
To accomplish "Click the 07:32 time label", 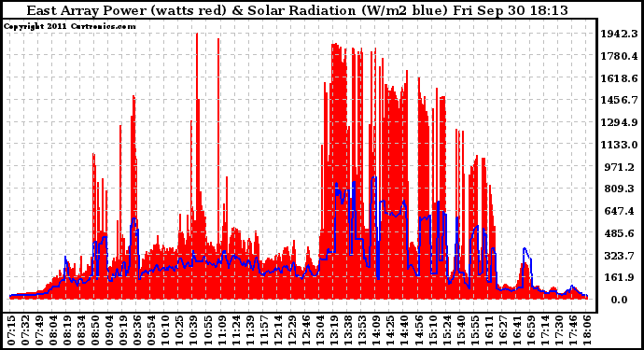I will (25, 330).
